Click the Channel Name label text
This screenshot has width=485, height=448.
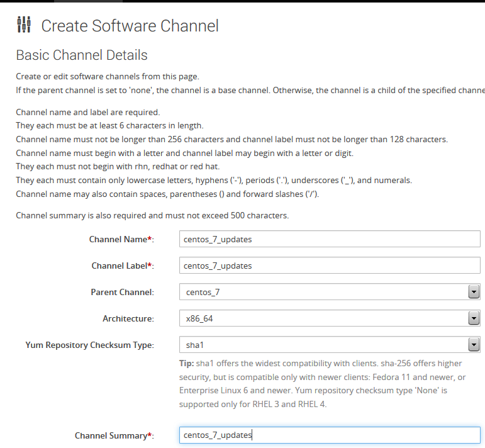[121, 239]
